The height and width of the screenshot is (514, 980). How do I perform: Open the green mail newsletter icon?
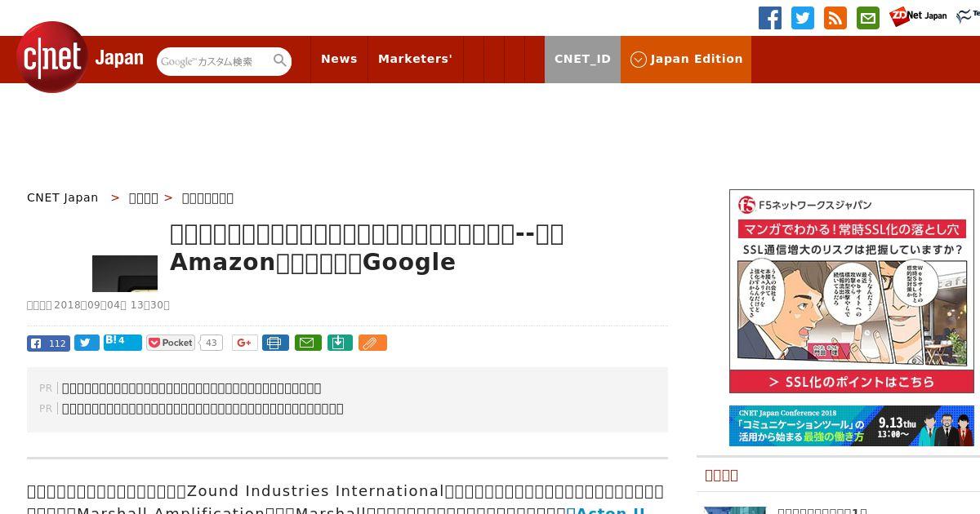pyautogui.click(x=868, y=18)
